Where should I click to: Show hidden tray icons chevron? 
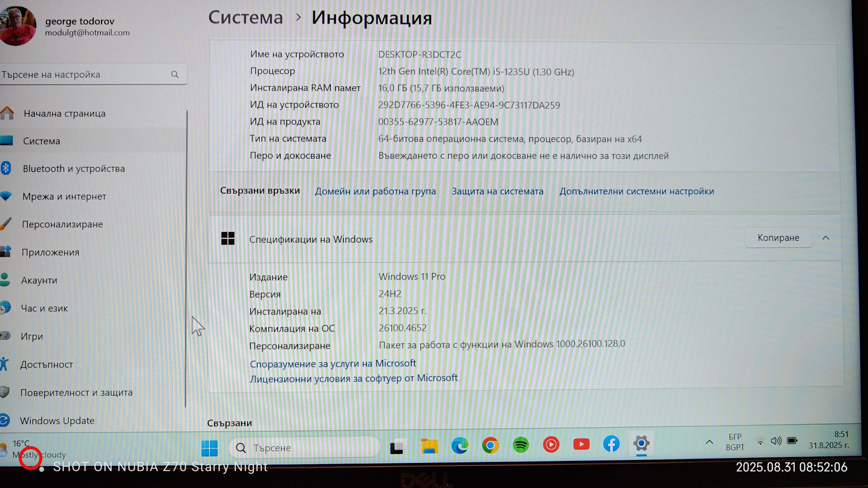click(x=709, y=442)
